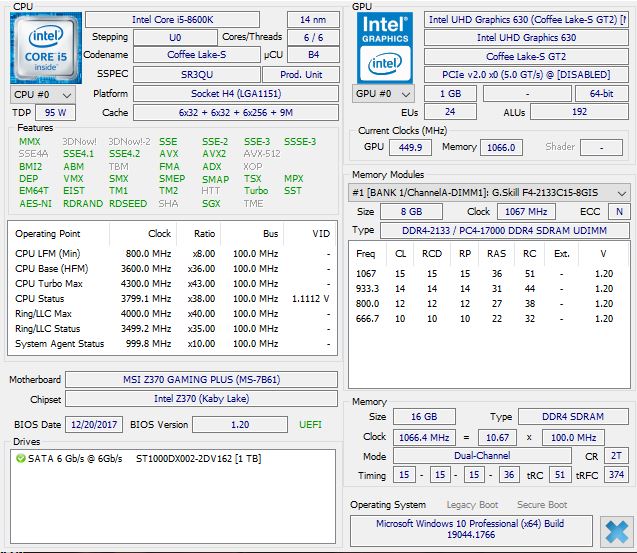Click the BIOS Version 1.20 field
Viewport: 637px width, 553px height.
pos(240,425)
